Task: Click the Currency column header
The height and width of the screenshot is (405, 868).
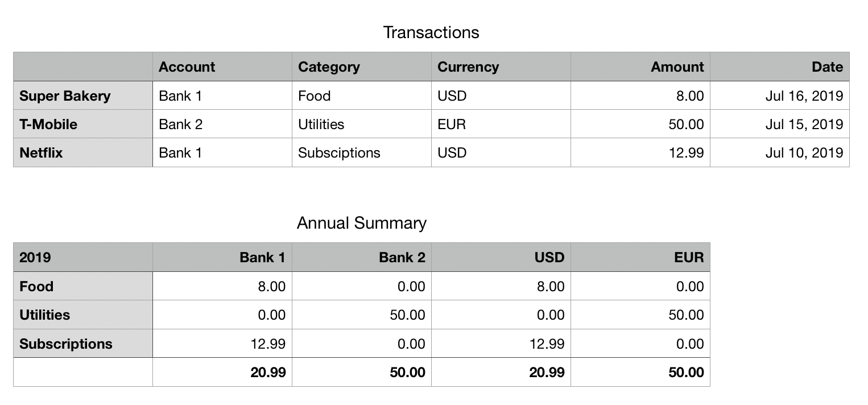Action: pyautogui.click(x=501, y=67)
